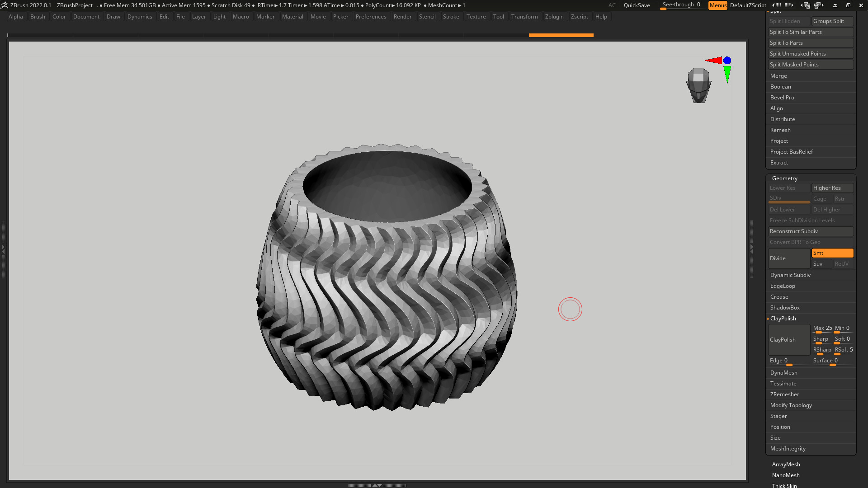
Task: Click the Divide button
Action: click(x=789, y=258)
